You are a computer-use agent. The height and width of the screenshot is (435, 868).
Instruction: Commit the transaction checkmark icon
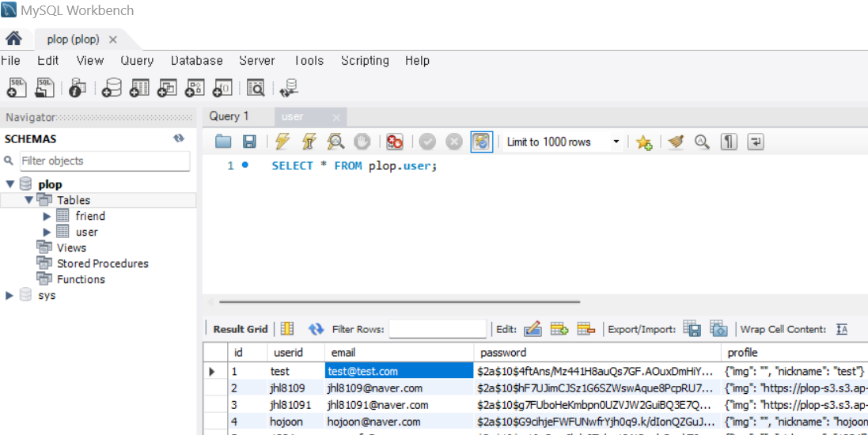pyautogui.click(x=427, y=142)
